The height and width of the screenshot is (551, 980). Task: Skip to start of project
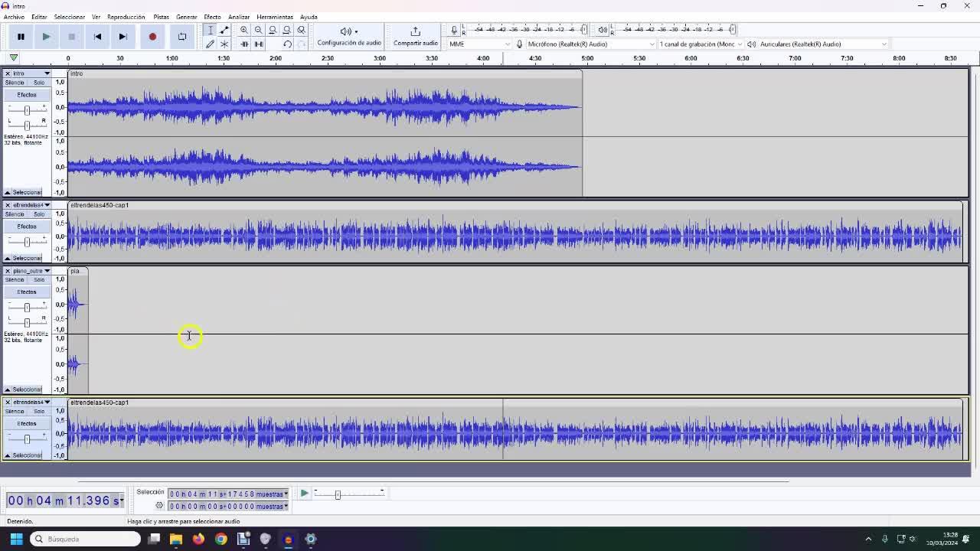coord(97,37)
